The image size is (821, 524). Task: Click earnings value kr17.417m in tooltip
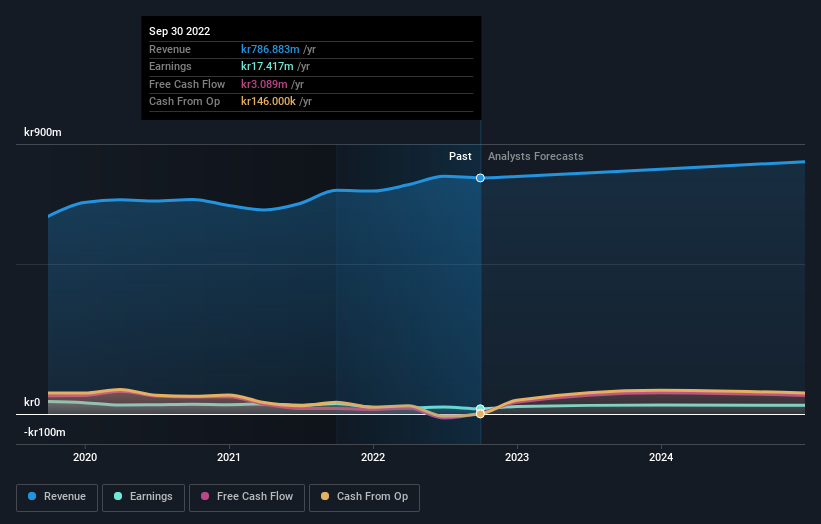267,66
